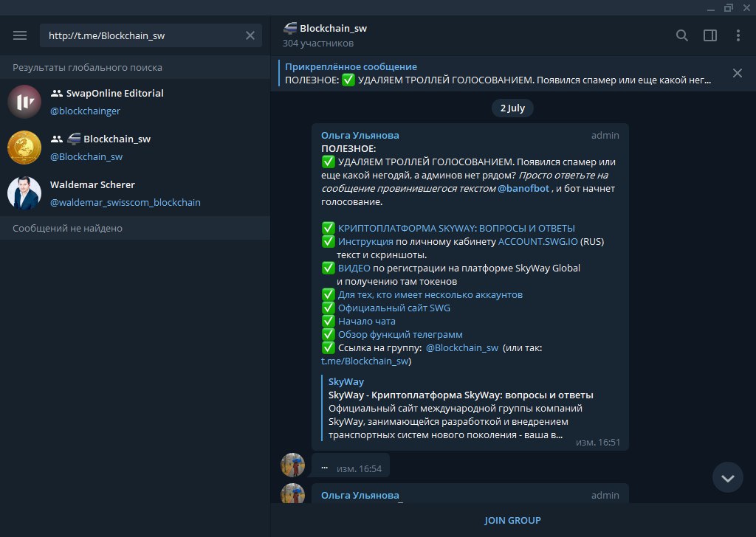Open link Для тех, кто имеет несколько аккаунтов
Screen dimensions: 756x537
pos(430,294)
